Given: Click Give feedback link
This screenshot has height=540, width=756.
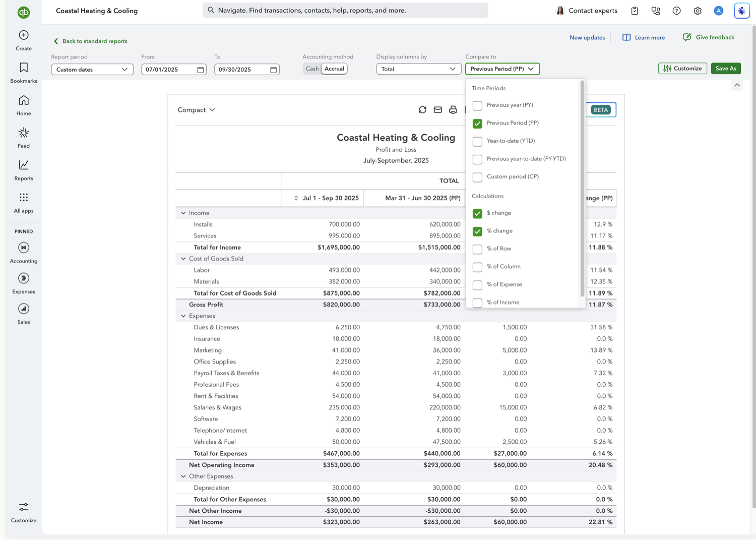Looking at the screenshot, I should [708, 37].
